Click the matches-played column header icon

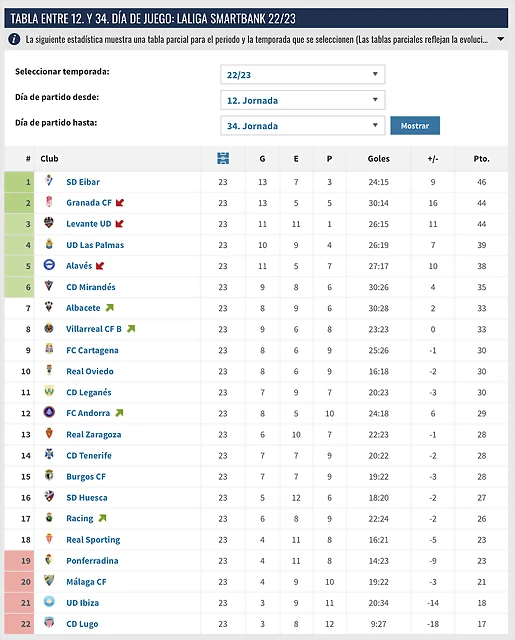[223, 158]
